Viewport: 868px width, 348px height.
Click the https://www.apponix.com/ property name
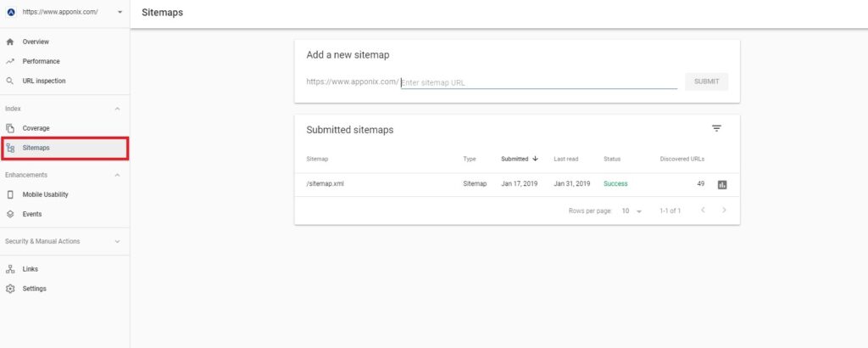(60, 12)
